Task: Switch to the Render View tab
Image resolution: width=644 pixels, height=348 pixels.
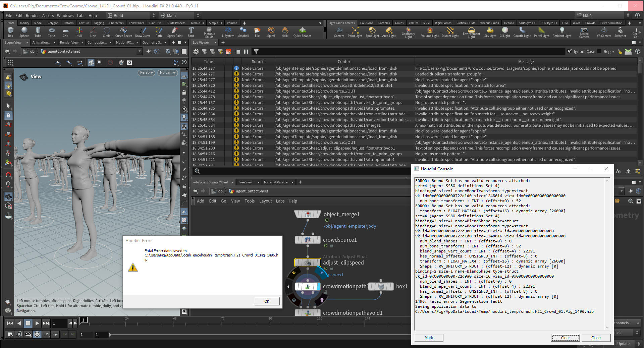Action: (69, 43)
